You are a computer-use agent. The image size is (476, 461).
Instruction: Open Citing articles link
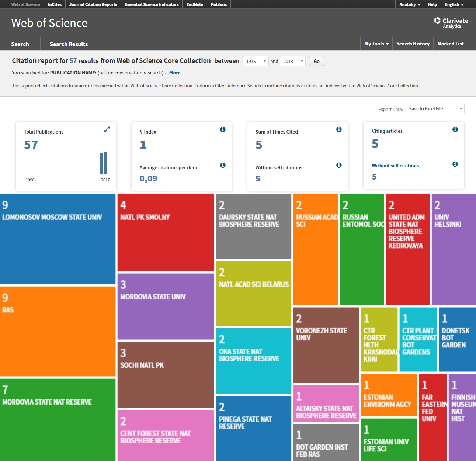coord(387,131)
